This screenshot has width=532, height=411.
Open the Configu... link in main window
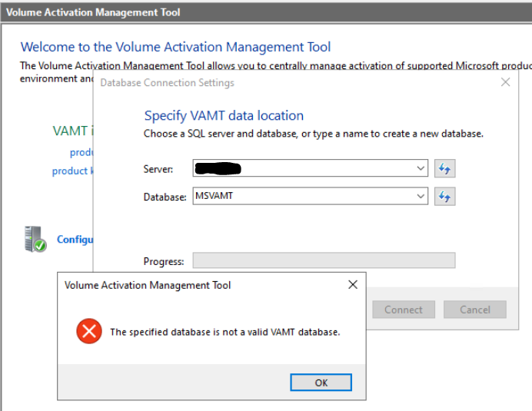point(75,240)
